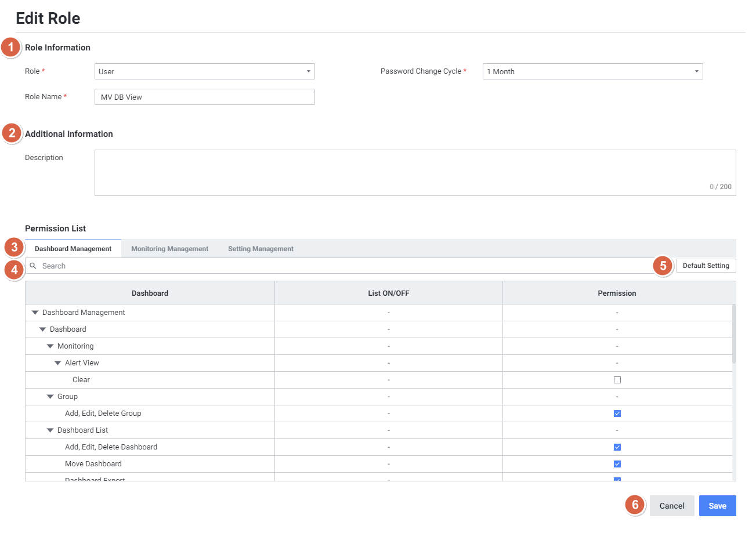
Task: Click the permission list scrollbar
Action: click(x=733, y=334)
